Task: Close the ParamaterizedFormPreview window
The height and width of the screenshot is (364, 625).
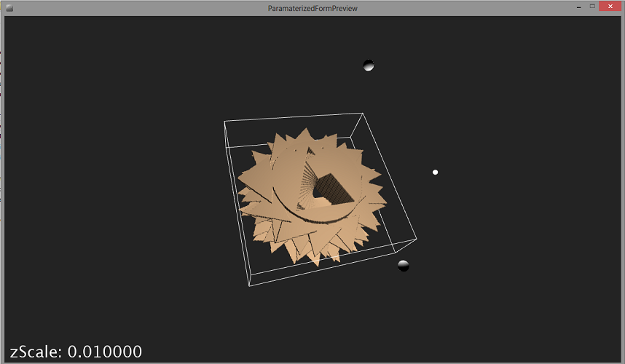Action: click(x=610, y=7)
